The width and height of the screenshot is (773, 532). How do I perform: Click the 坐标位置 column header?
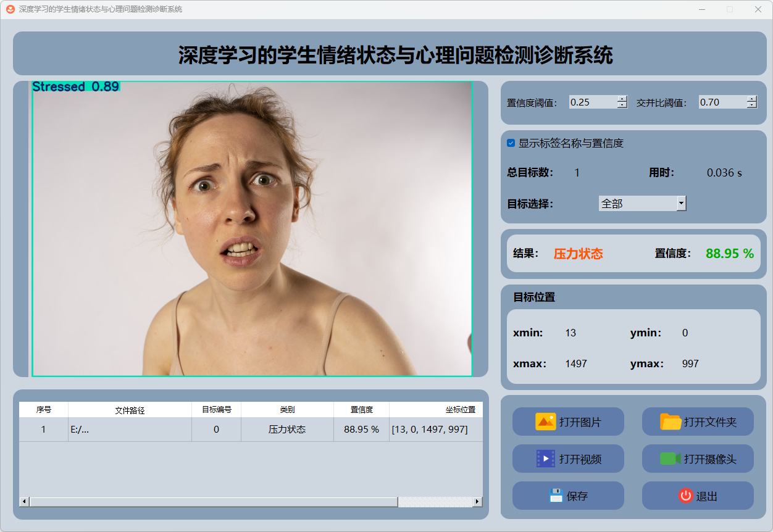(437, 410)
